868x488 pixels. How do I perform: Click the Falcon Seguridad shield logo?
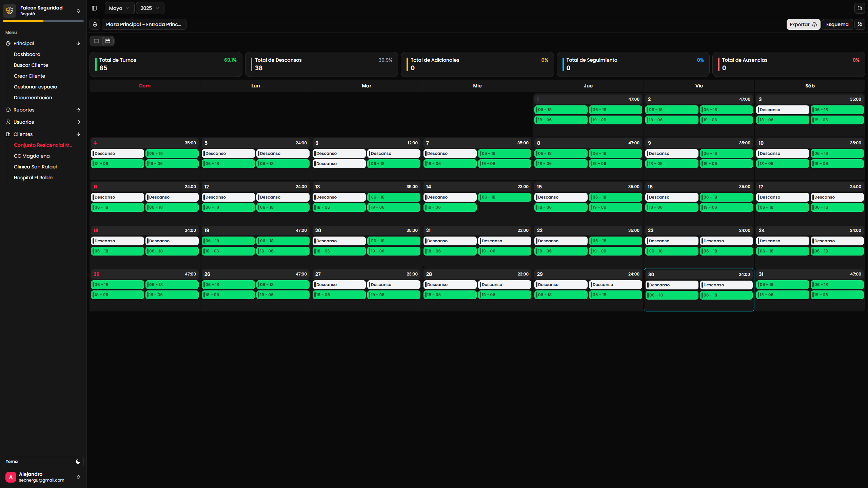click(x=9, y=11)
